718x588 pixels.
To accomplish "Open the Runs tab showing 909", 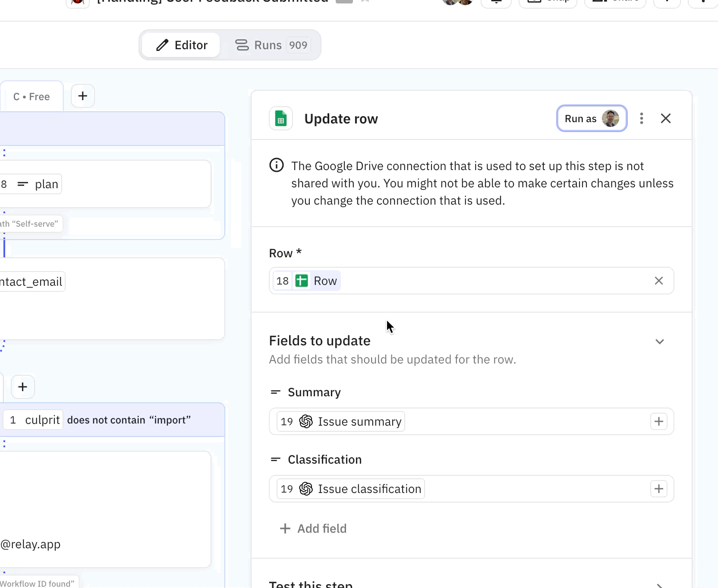I will (x=271, y=45).
